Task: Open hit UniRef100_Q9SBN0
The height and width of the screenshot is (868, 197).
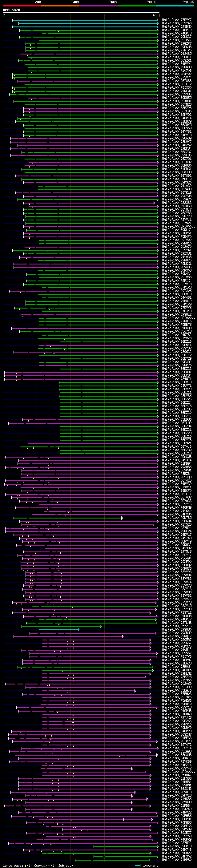Action: [177, 27]
